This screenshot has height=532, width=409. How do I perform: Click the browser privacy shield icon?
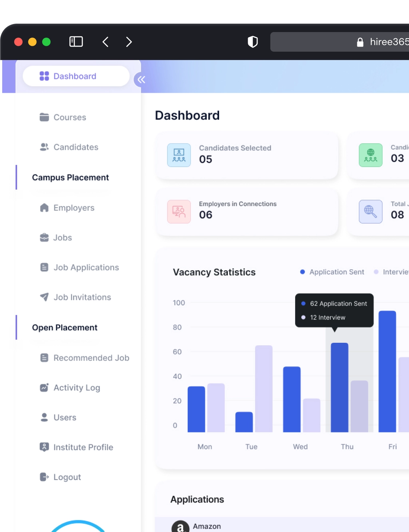click(253, 42)
